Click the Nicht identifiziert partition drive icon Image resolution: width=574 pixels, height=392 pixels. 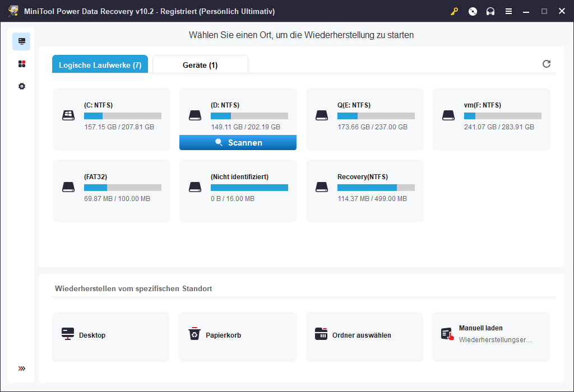click(x=195, y=187)
